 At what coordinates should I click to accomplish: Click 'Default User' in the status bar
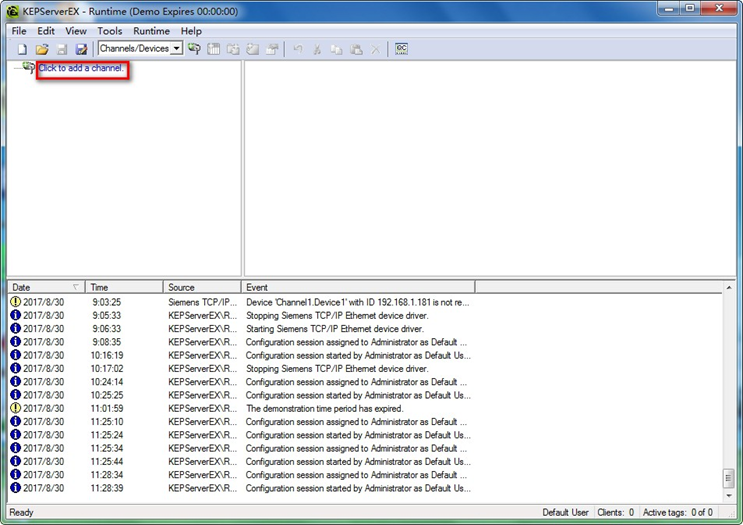pyautogui.click(x=565, y=512)
